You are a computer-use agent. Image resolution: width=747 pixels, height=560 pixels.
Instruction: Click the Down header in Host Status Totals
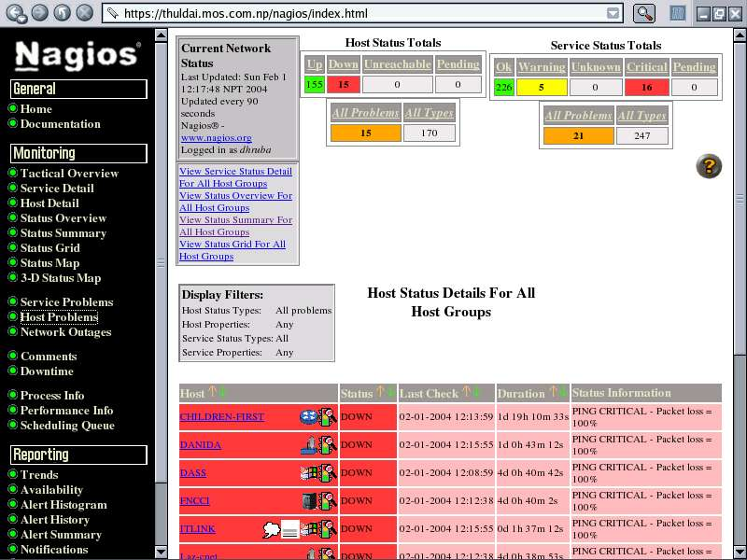point(344,64)
